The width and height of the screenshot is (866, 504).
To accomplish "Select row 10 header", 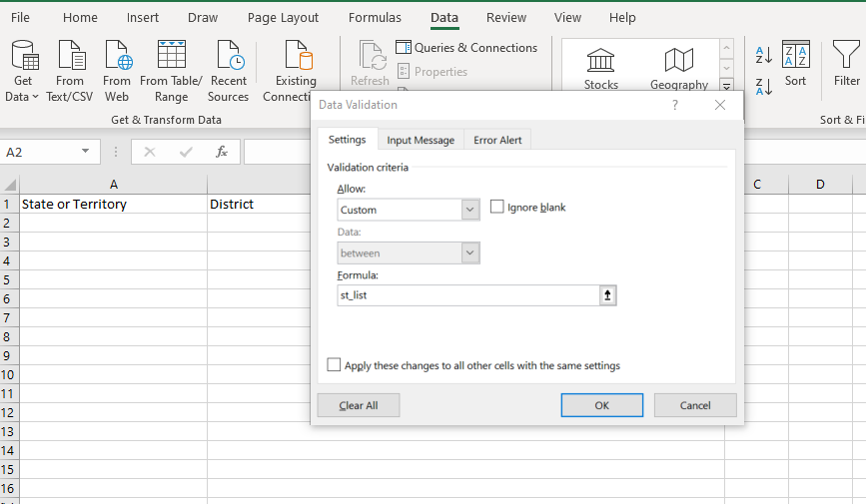I will click(9, 374).
